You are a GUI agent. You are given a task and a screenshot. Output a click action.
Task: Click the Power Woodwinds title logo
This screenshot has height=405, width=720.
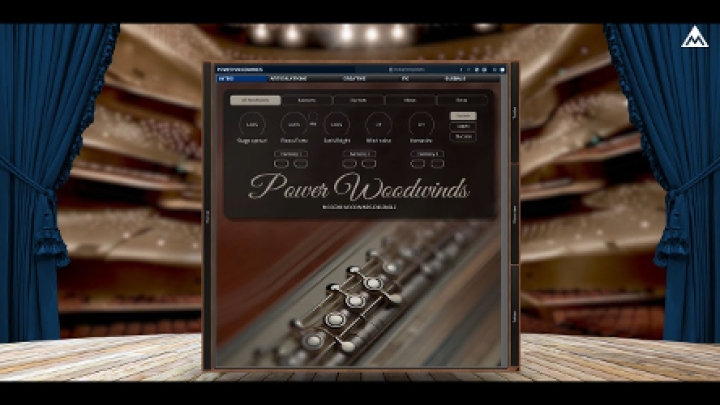click(359, 187)
